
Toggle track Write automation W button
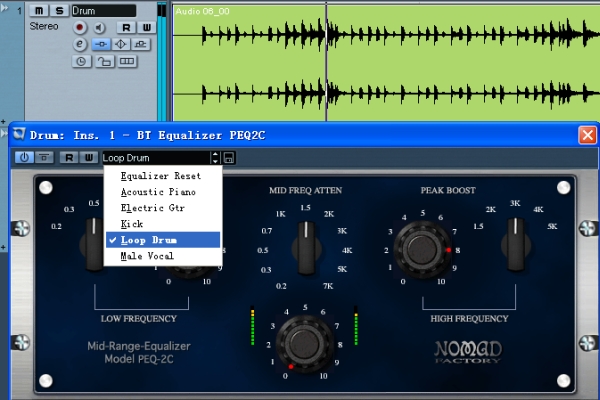tap(147, 28)
